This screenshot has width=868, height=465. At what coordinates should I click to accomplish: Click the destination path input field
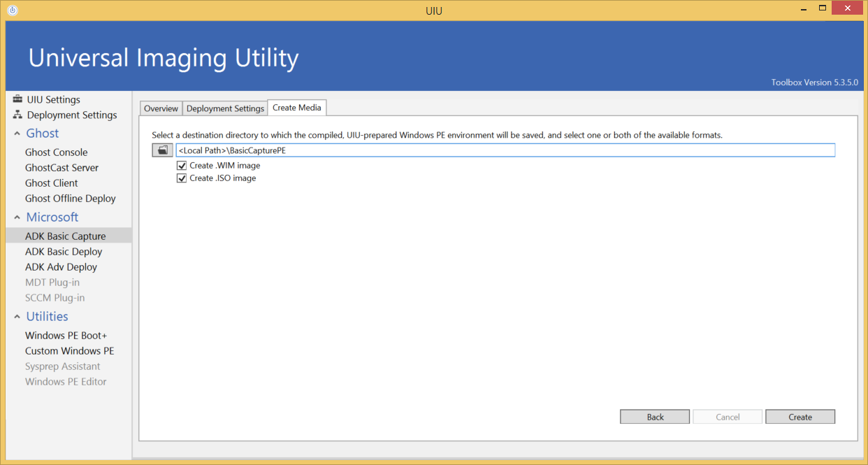pos(505,150)
